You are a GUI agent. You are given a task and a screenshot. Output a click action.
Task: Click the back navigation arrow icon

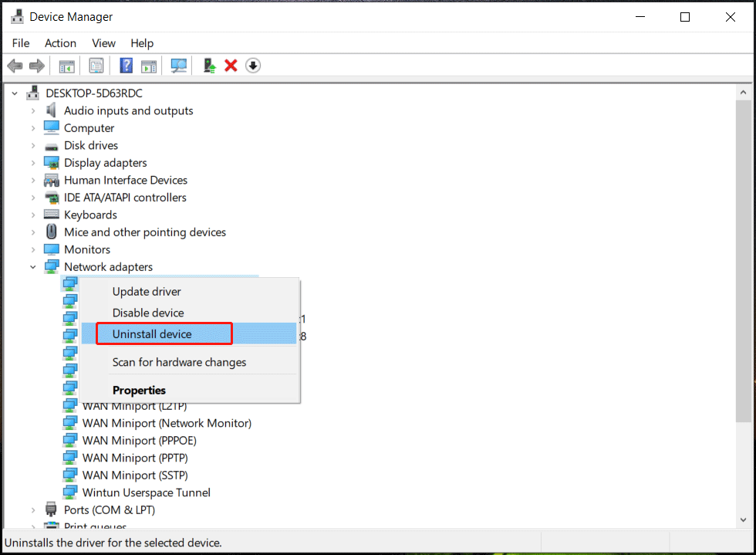click(x=14, y=65)
